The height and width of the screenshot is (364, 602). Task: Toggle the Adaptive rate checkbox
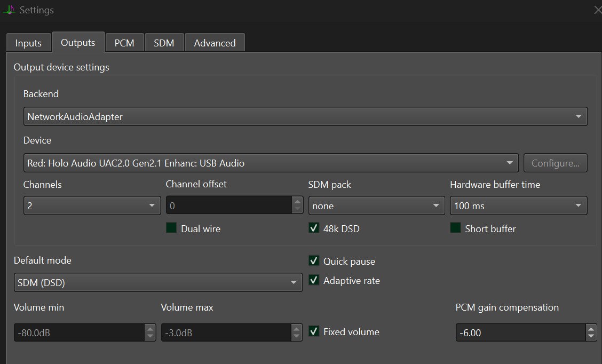click(x=314, y=280)
